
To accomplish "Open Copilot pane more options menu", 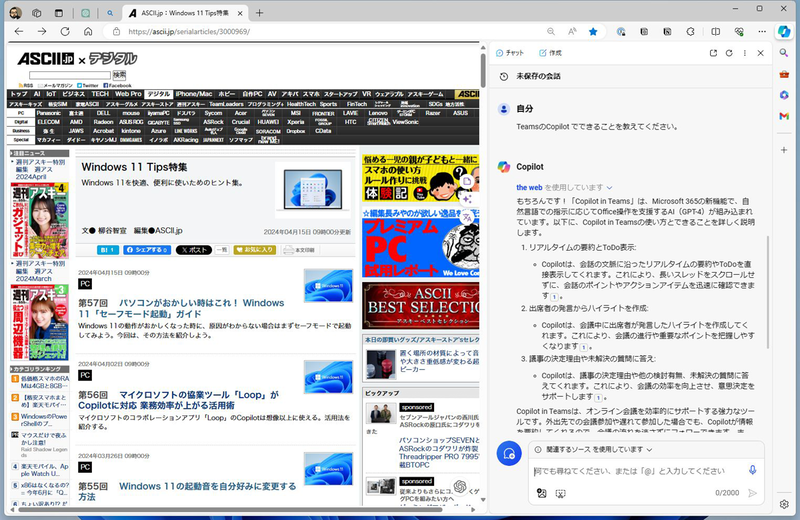I will [x=744, y=52].
